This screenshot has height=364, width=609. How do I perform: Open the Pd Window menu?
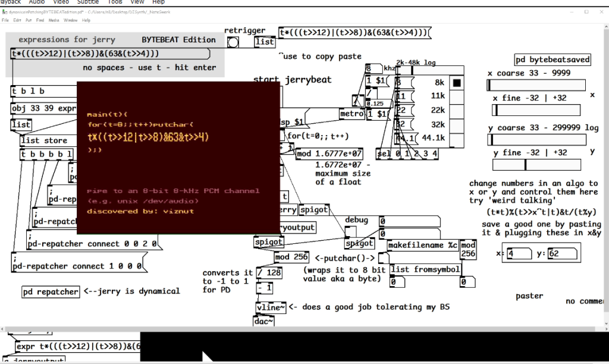[x=70, y=20]
